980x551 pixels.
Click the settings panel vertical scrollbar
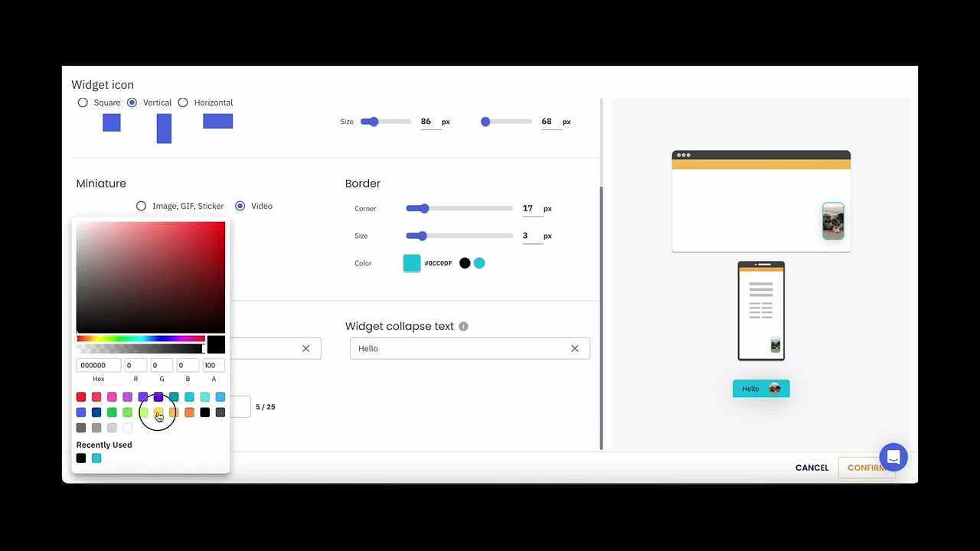point(601,318)
